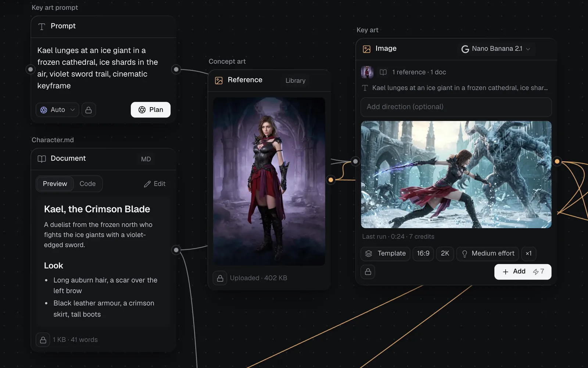
Task: Open the generated key art image
Action: coord(456,174)
